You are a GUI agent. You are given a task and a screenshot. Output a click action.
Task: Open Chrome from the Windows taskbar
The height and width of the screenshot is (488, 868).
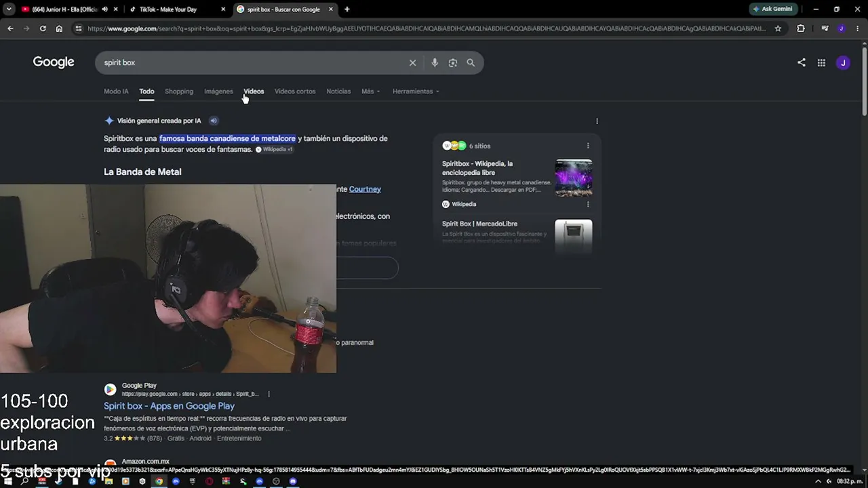coord(159,481)
